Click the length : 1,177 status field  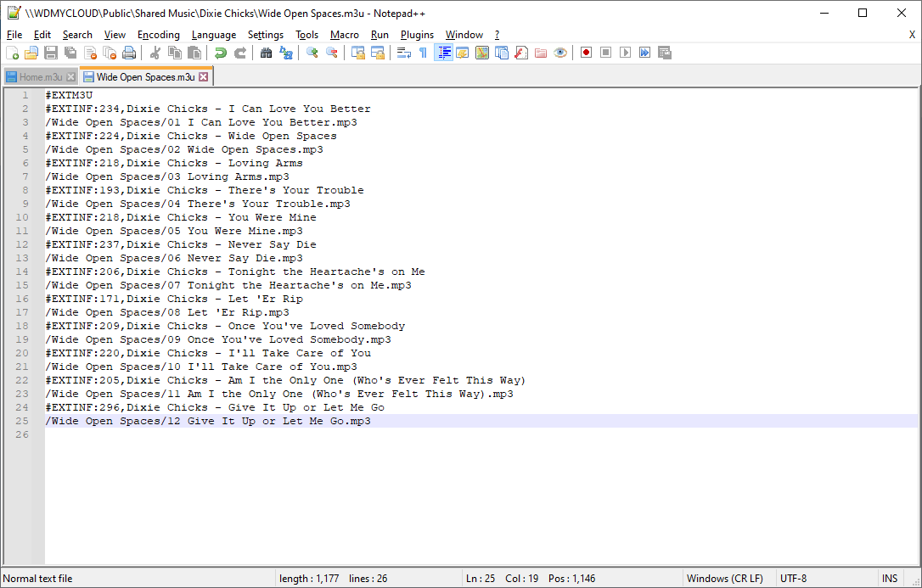tap(368, 579)
